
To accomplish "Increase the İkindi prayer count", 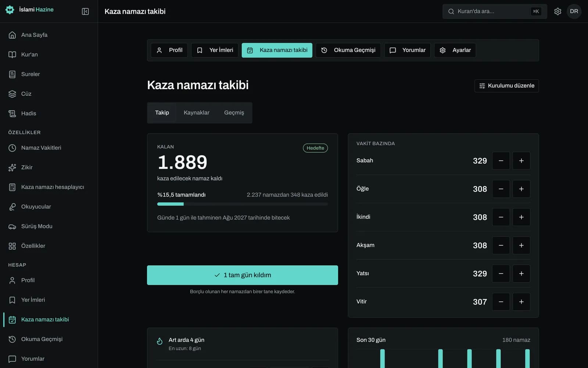I will click(521, 217).
